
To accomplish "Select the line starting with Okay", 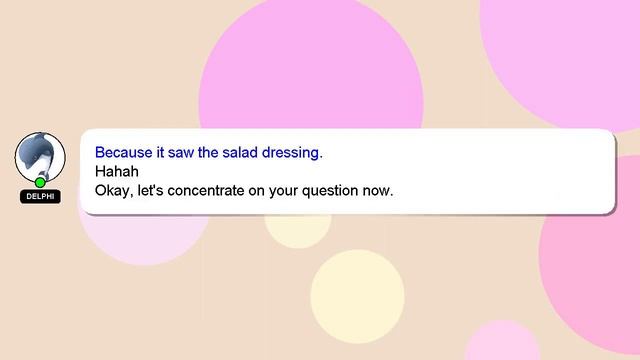I will [244, 191].
